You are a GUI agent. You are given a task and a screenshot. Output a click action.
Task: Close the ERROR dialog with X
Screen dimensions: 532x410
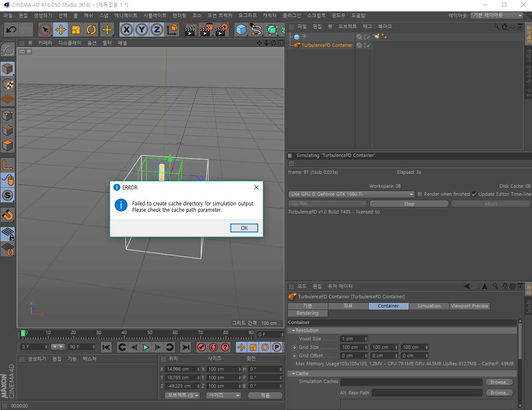pos(257,187)
